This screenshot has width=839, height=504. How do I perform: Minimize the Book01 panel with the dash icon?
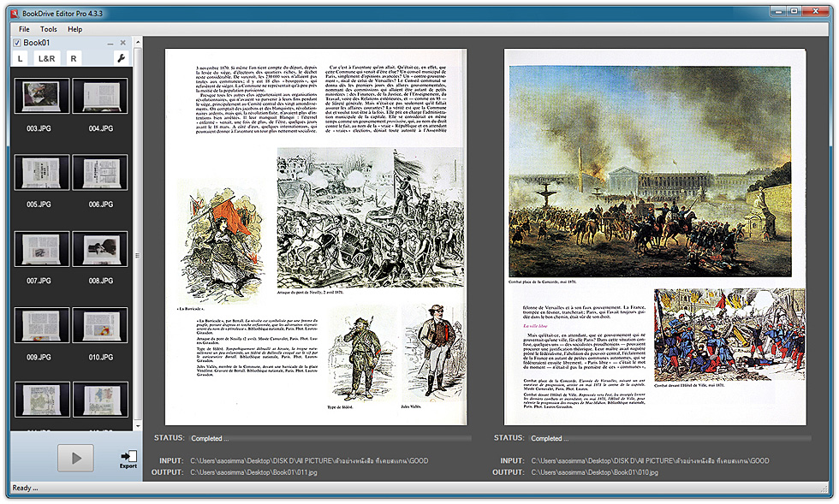(x=110, y=43)
